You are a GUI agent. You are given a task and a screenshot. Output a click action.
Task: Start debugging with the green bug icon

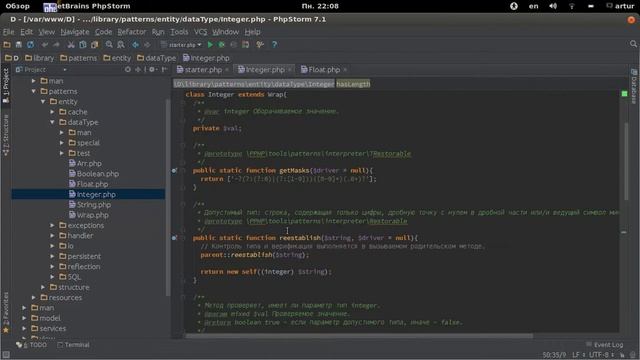click(222, 45)
